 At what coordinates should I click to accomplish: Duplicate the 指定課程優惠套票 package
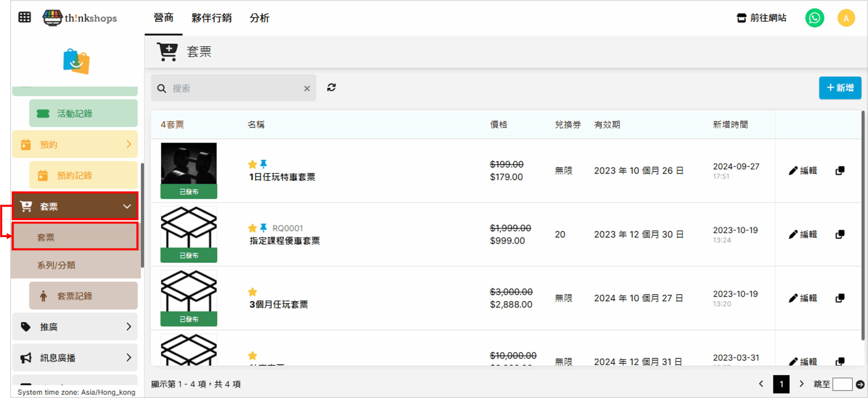(840, 234)
